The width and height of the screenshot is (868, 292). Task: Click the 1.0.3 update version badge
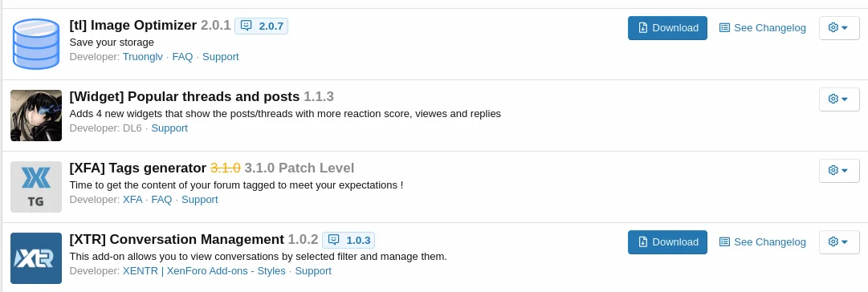click(348, 240)
